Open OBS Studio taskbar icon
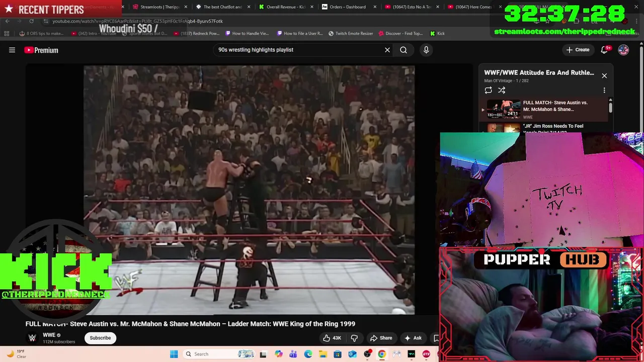 coord(367,354)
